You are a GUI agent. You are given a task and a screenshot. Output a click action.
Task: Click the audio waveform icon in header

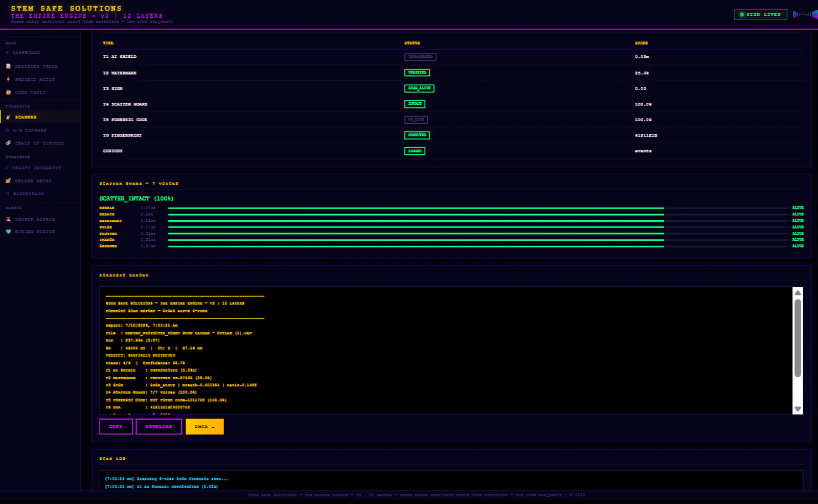(805, 14)
